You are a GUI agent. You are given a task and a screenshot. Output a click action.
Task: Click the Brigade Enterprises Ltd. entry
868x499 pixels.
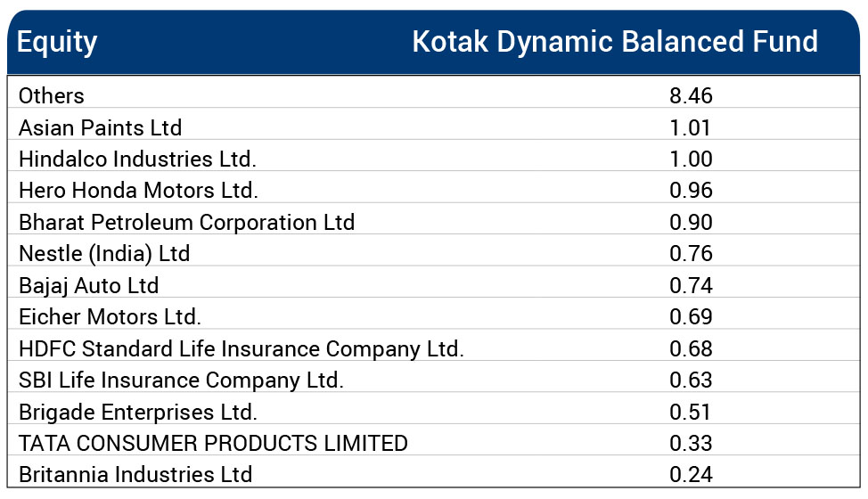(137, 412)
